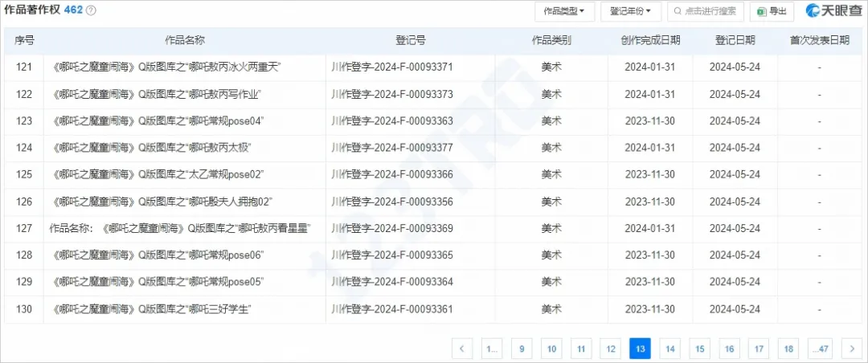868x363 pixels.
Task: Click registration number 川作登字-2024-F-00093365
Action: tap(392, 255)
